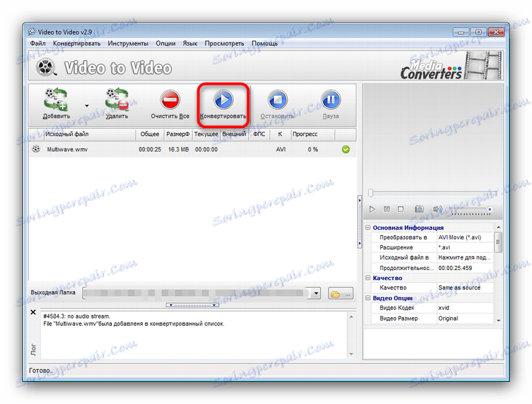This screenshot has width=532, height=404.
Task: Click the 16.3 MB size cell
Action: [x=178, y=149]
